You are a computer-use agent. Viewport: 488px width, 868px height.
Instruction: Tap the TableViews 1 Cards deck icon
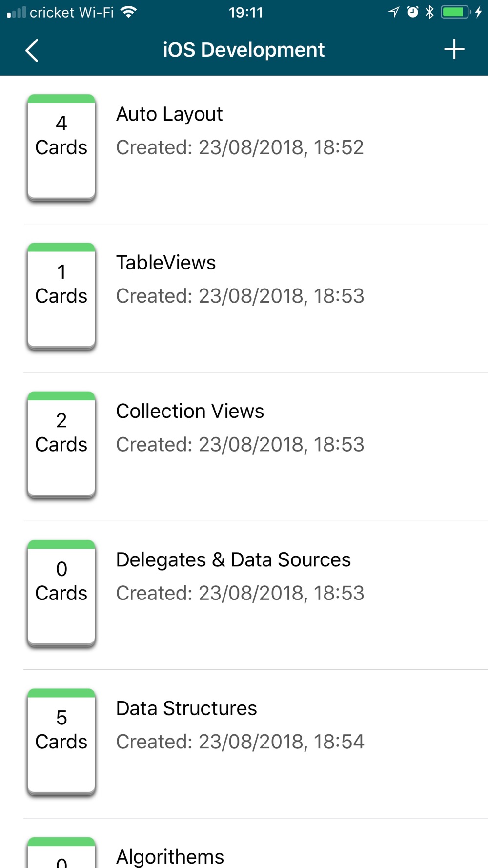(61, 296)
